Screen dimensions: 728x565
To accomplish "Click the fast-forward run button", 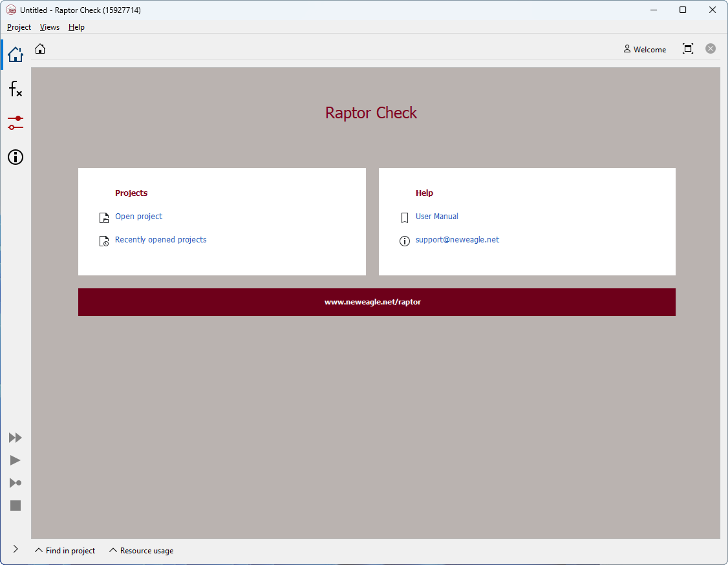I will pyautogui.click(x=16, y=438).
